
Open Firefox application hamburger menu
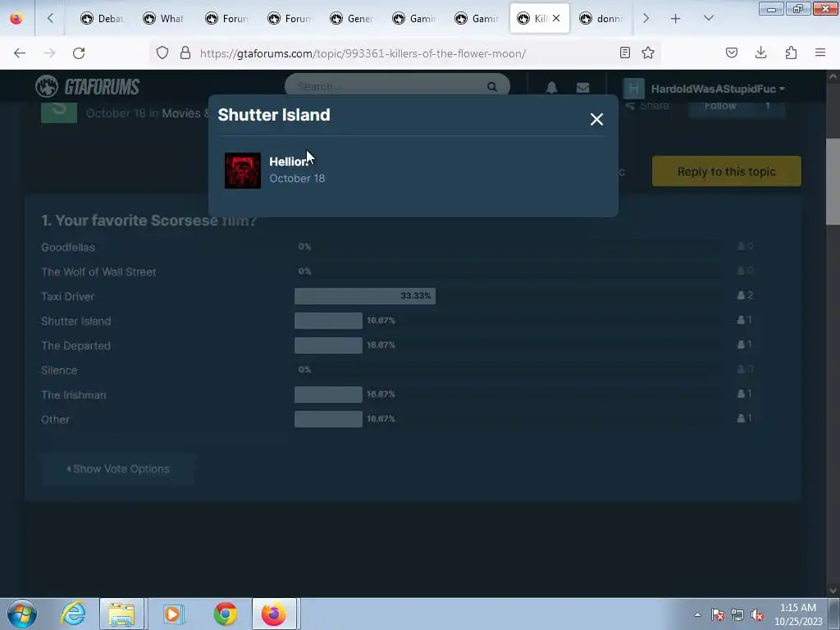[x=820, y=52]
